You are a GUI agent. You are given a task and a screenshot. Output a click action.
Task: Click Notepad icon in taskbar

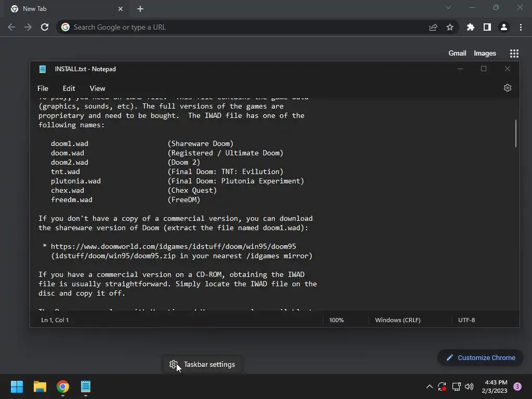86,387
